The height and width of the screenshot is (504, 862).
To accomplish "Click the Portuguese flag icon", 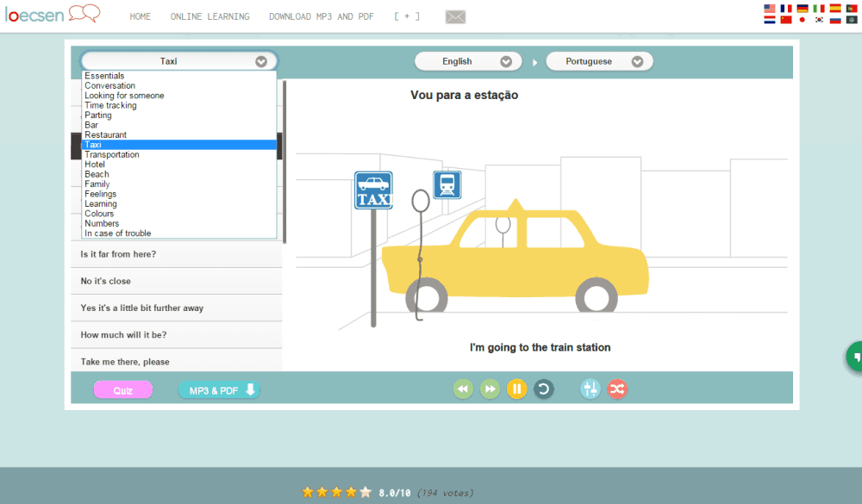I will pos(852,9).
